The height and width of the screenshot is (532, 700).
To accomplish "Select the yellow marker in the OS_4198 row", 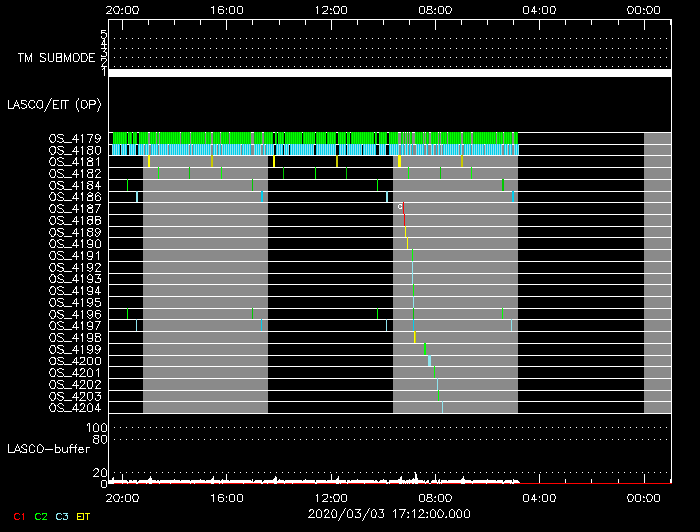I will tap(414, 337).
